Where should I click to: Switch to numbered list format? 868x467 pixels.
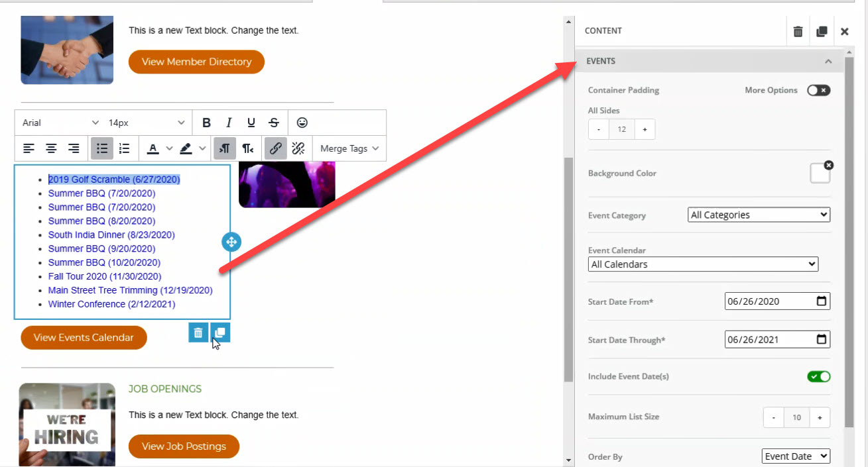(124, 148)
